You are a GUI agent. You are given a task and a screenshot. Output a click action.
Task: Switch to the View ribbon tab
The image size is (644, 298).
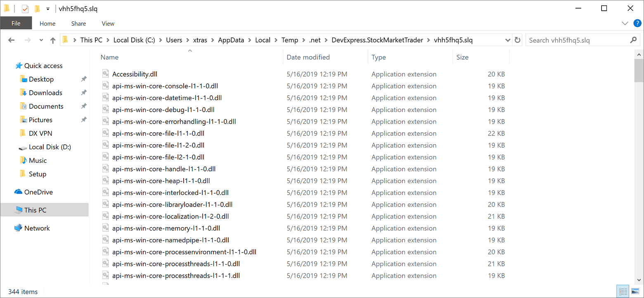108,23
